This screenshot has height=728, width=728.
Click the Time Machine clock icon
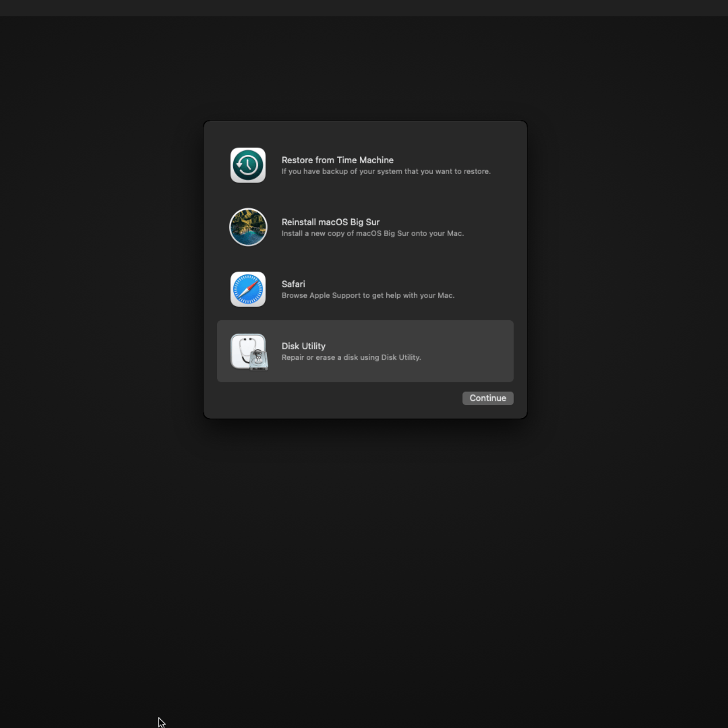point(248,165)
